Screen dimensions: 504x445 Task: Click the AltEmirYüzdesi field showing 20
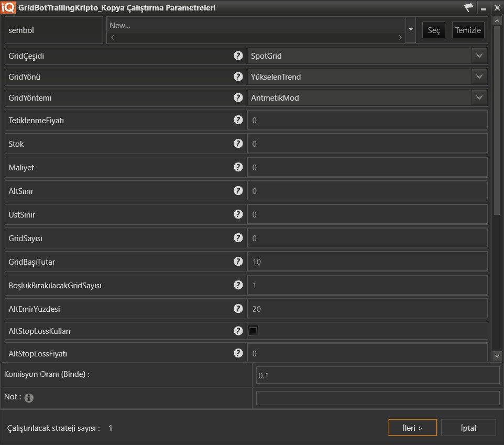367,309
